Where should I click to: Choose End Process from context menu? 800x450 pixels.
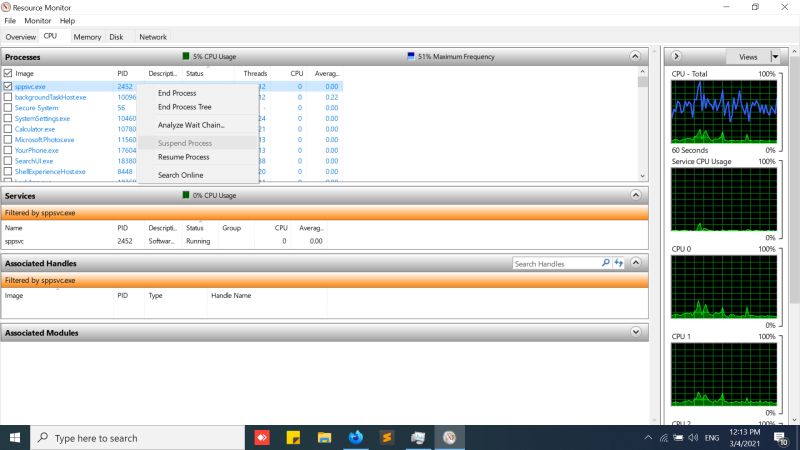[177, 93]
